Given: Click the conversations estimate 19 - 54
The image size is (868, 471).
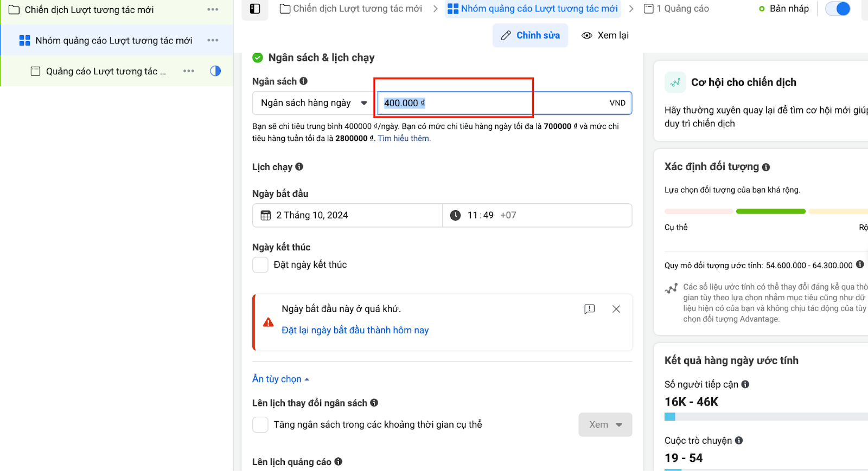Looking at the screenshot, I should (684, 458).
